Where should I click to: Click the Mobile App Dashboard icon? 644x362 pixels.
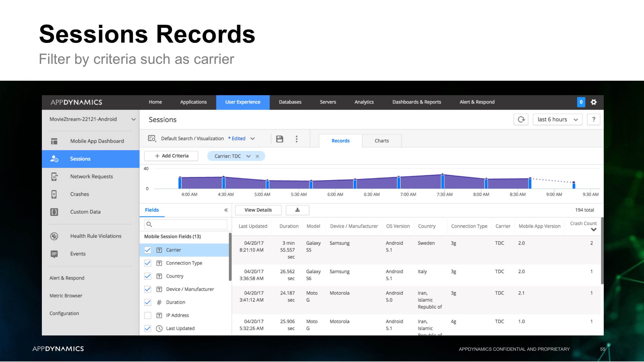pyautogui.click(x=54, y=141)
